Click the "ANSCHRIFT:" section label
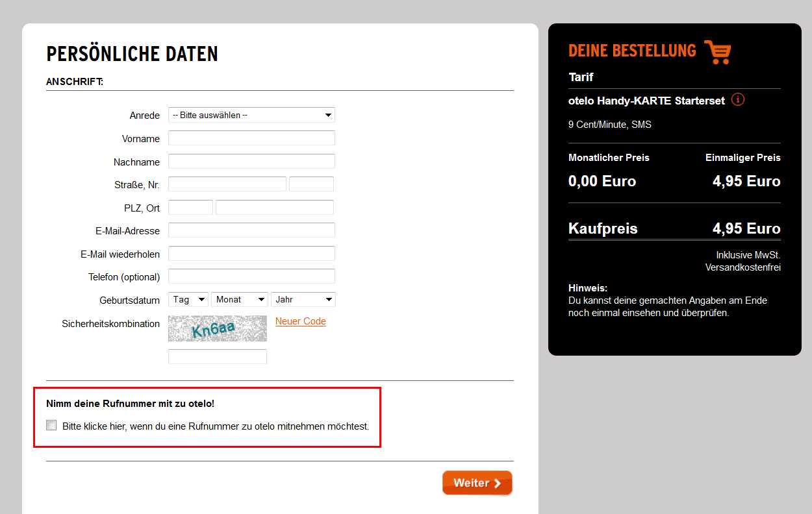 coord(75,82)
